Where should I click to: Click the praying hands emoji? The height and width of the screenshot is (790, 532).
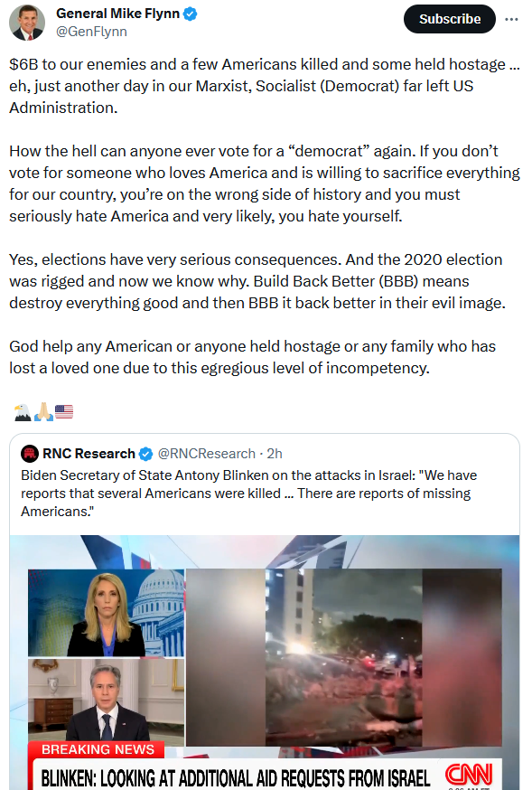[x=43, y=412]
